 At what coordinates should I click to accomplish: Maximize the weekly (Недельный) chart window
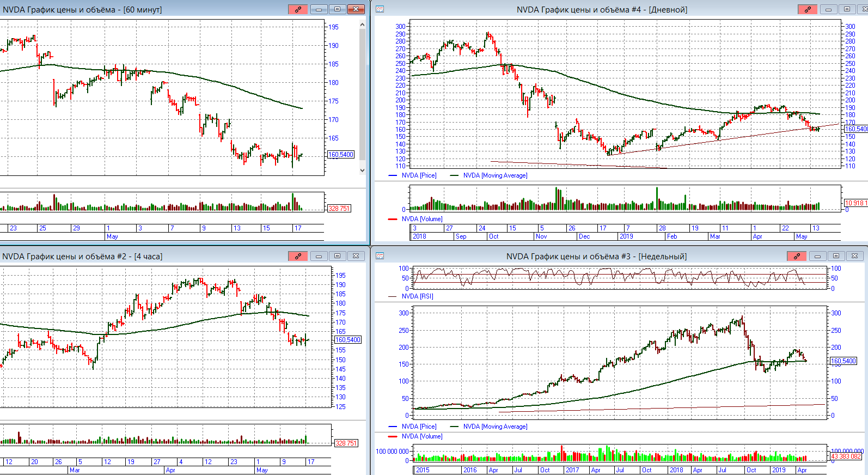[836, 256]
